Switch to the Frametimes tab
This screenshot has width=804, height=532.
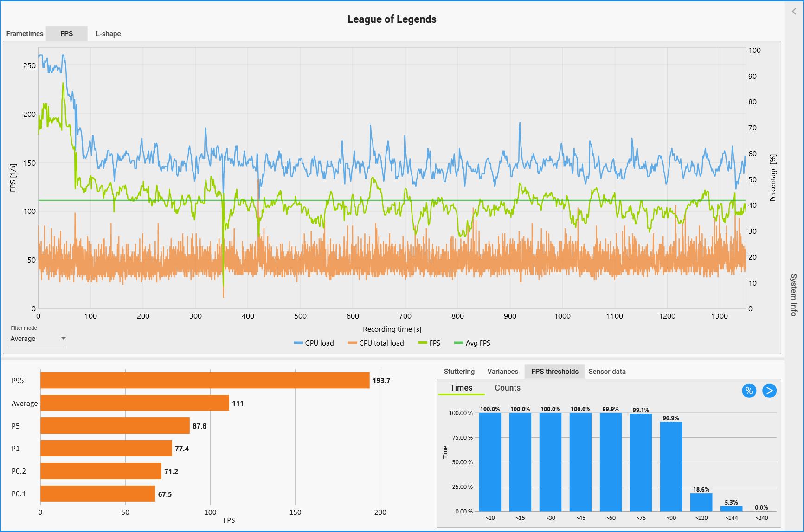[25, 34]
